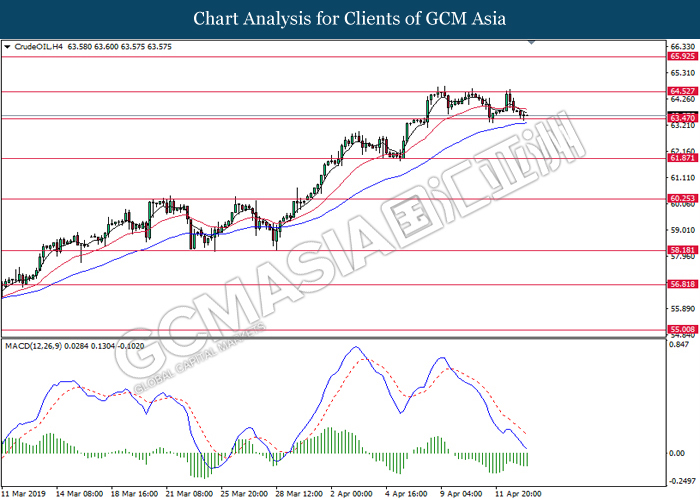Click the 64.260 price axis value
This screenshot has height=500, width=700.
coord(683,99)
